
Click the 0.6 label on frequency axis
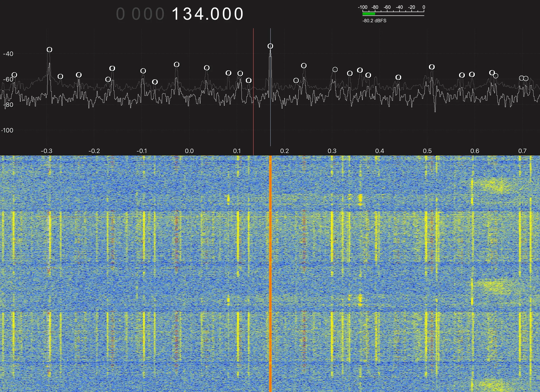pos(475,151)
